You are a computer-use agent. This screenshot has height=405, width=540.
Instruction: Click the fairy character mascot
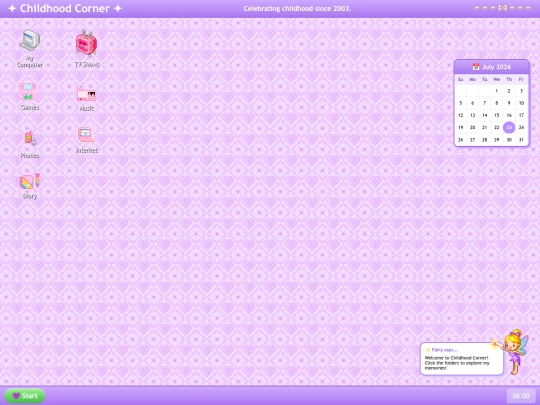[x=516, y=351]
